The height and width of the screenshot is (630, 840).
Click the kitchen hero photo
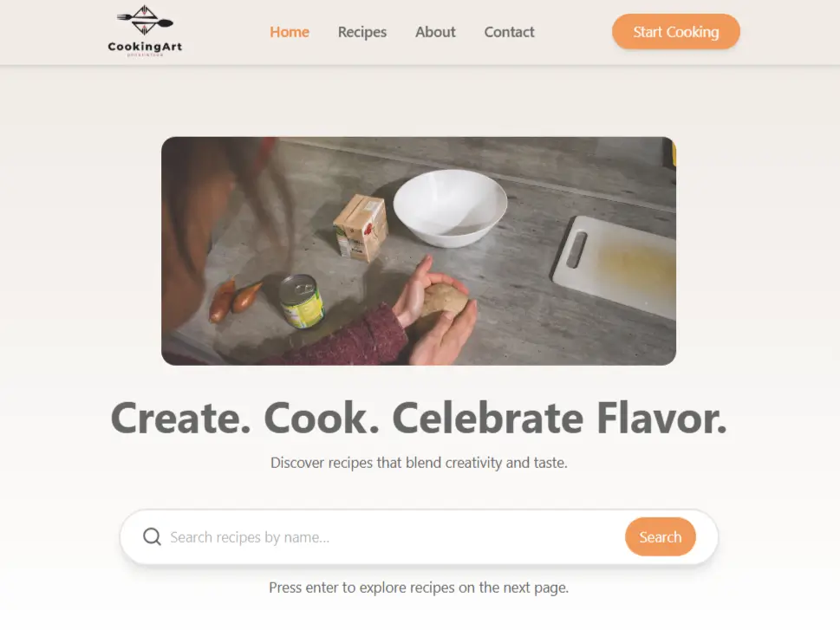[x=419, y=250]
